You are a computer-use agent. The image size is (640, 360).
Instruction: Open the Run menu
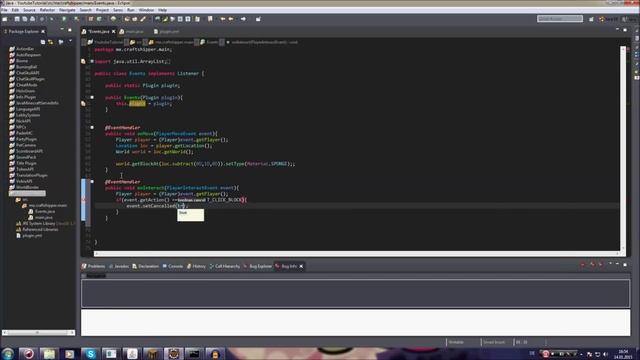pos(131,10)
